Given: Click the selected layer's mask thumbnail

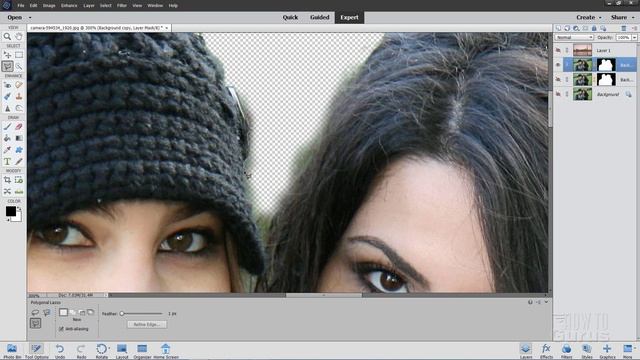Looking at the screenshot, I should pos(606,64).
